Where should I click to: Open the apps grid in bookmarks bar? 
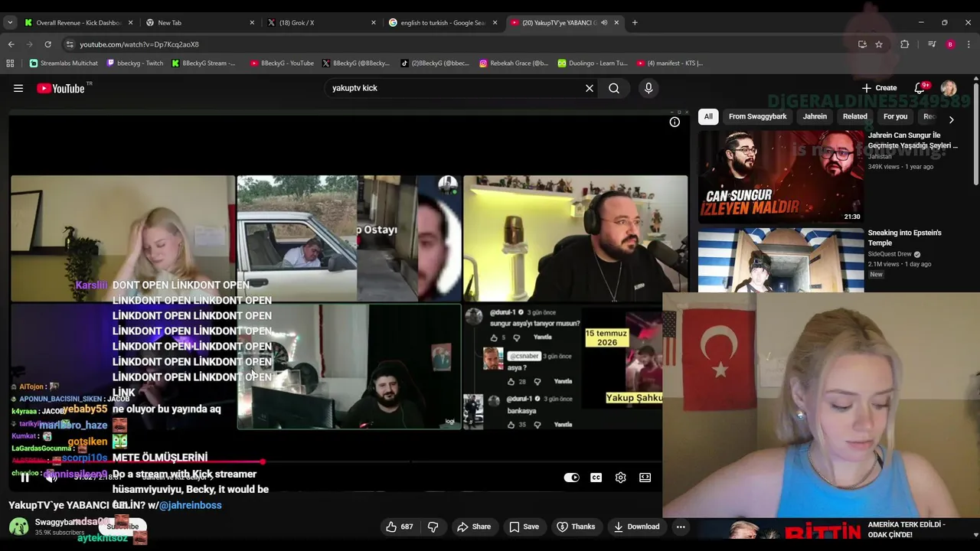click(x=11, y=64)
